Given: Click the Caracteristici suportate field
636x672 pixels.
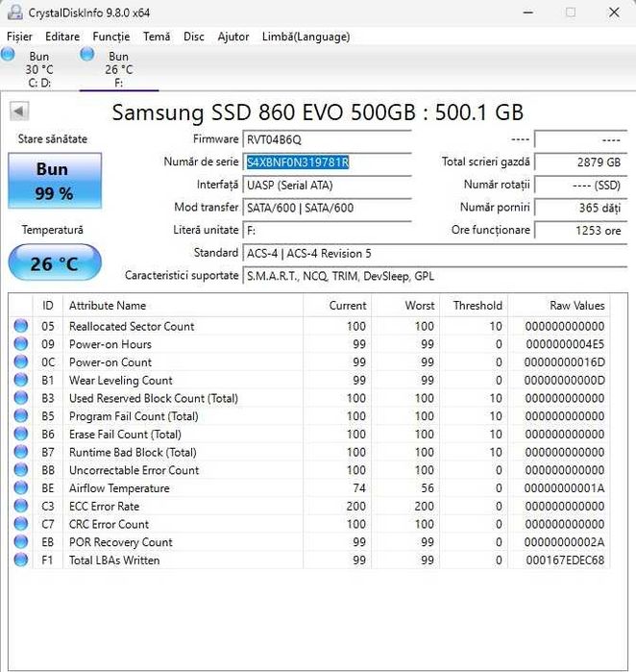Looking at the screenshot, I should [x=435, y=276].
